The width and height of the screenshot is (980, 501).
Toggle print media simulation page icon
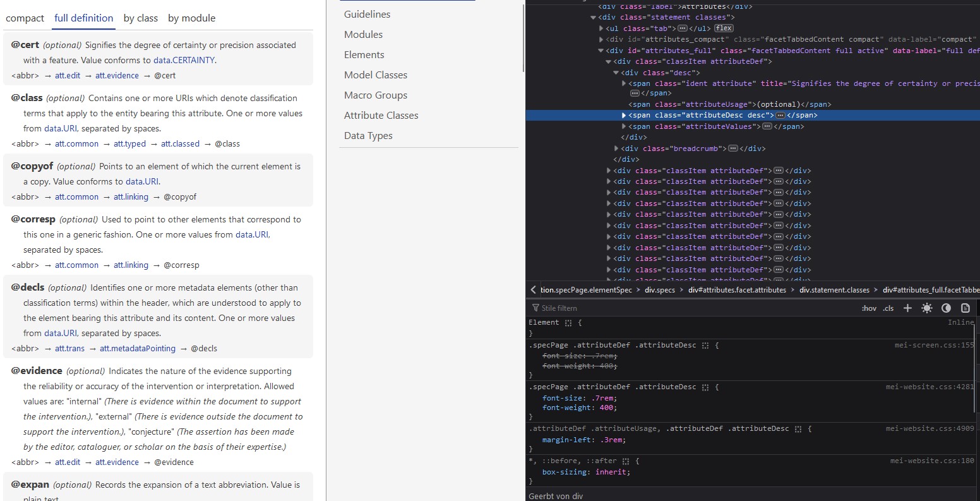965,308
